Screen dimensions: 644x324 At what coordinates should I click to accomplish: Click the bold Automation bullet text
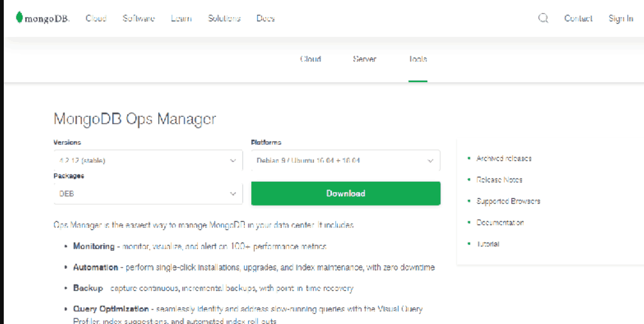point(96,268)
